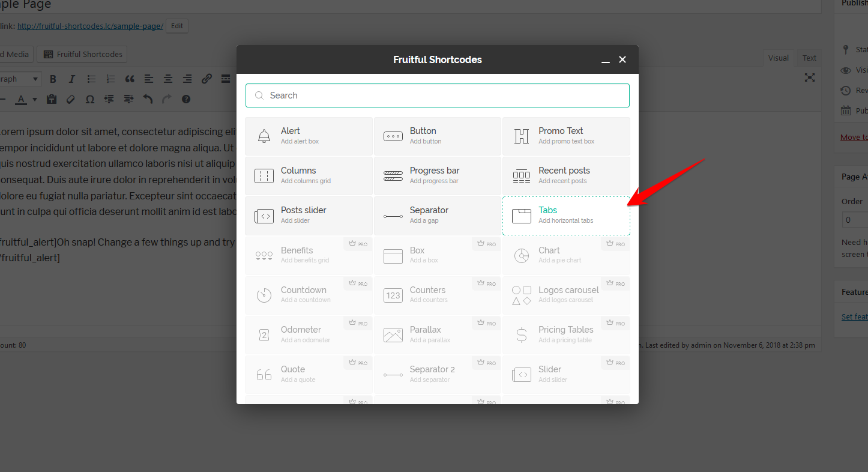
Task: Click the permalink Edit button
Action: (177, 26)
